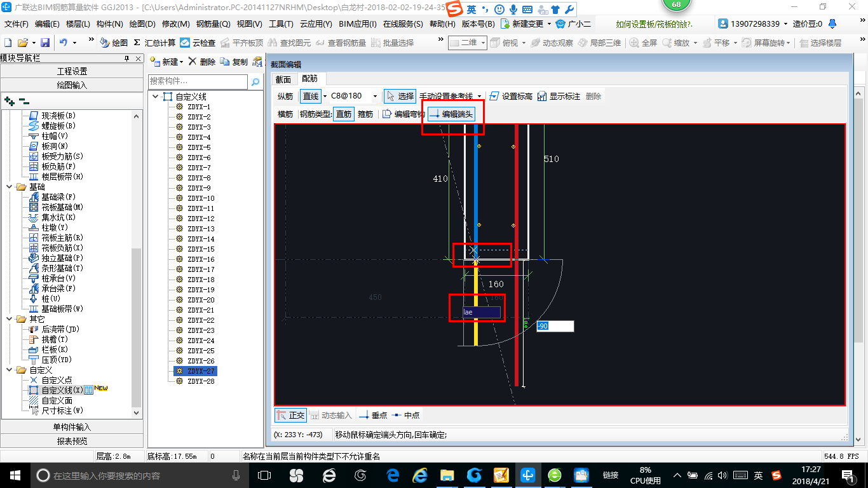The width and height of the screenshot is (868, 488).
Task: Enable 垂点 perpendicular snap
Action: 374,415
